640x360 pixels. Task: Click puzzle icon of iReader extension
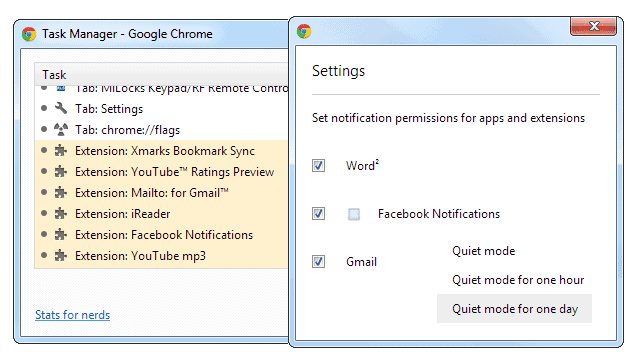(x=61, y=213)
